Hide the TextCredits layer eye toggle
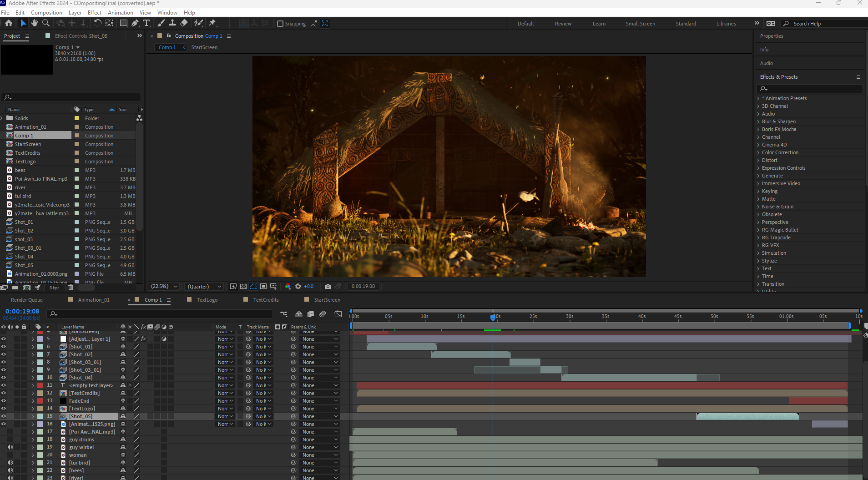 4,393
